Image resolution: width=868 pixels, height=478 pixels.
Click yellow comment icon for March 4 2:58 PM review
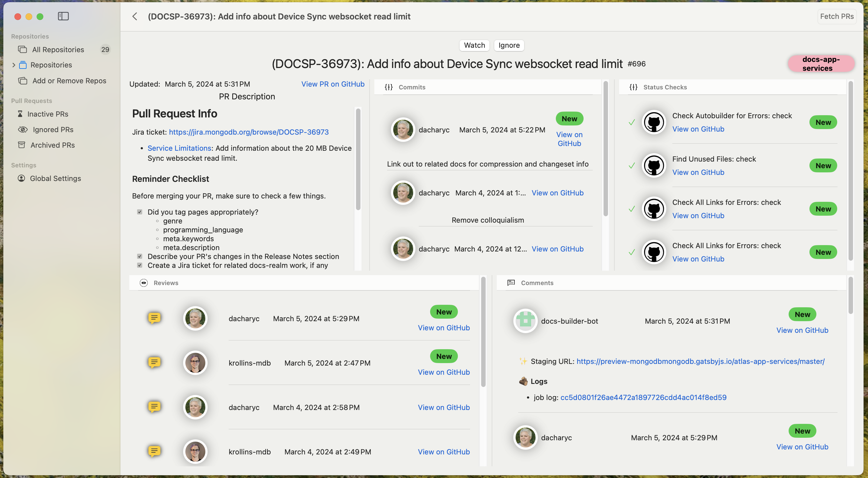pyautogui.click(x=154, y=407)
